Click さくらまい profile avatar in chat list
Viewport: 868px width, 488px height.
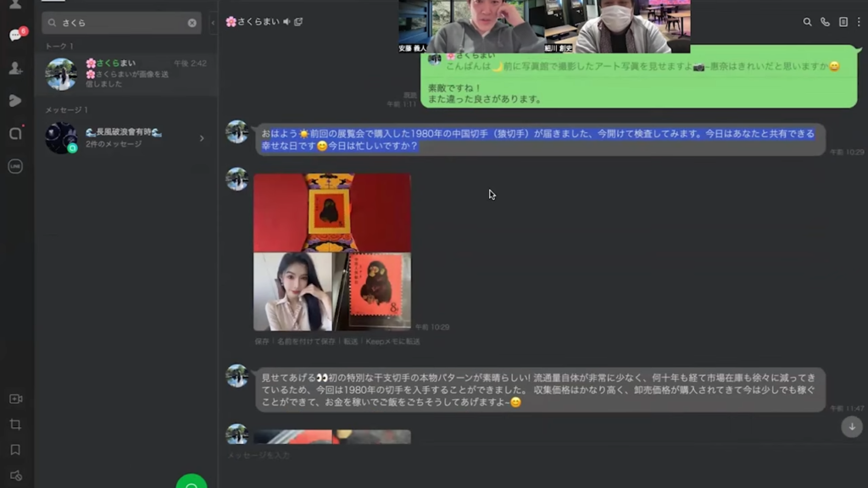(61, 75)
